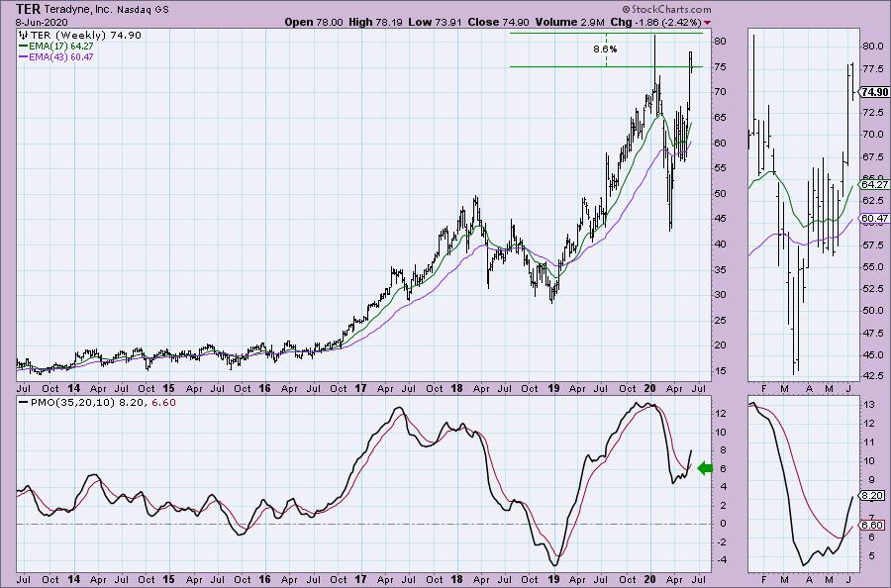Click the TER (Weekly) 74.90 legend entry
891x588 pixels.
[85, 36]
